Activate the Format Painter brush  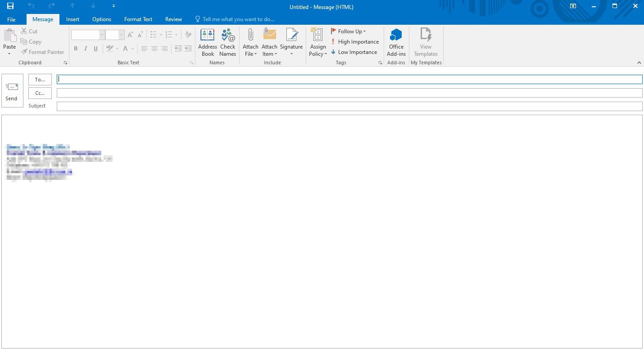(x=42, y=52)
